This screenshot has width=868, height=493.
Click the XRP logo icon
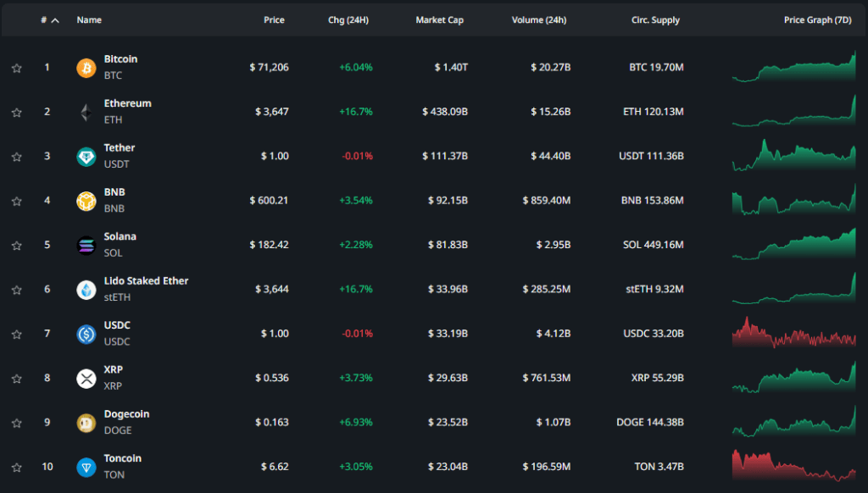pyautogui.click(x=86, y=379)
